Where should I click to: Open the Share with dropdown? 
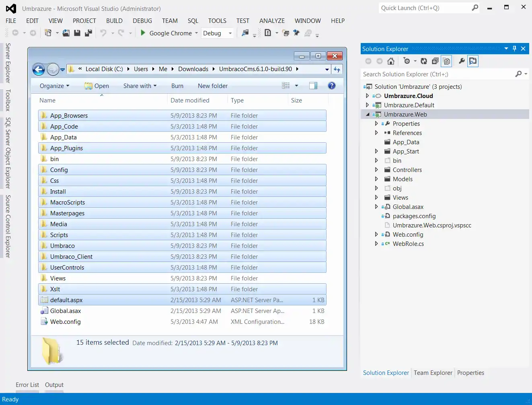(140, 86)
